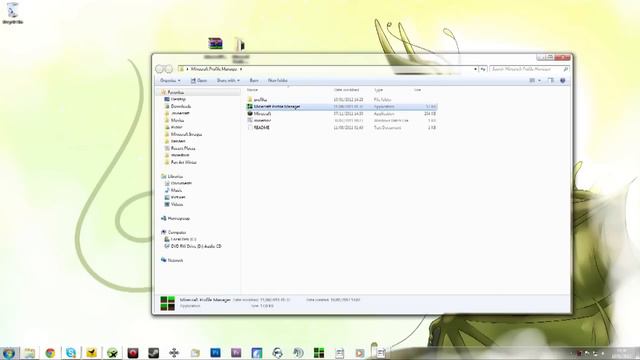Open Photoshop from the taskbar
Screen dimensions: 640x360
(x=216, y=353)
